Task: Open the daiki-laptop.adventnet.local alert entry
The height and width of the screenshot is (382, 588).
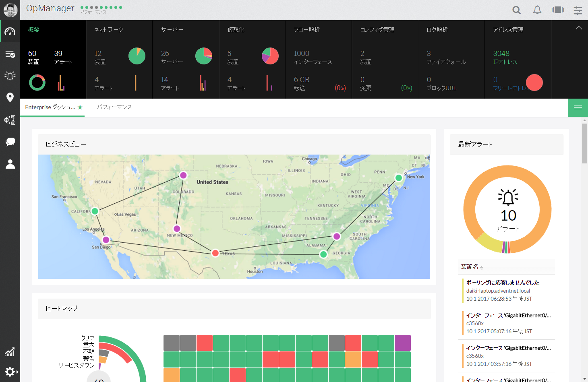Action: pos(498,291)
